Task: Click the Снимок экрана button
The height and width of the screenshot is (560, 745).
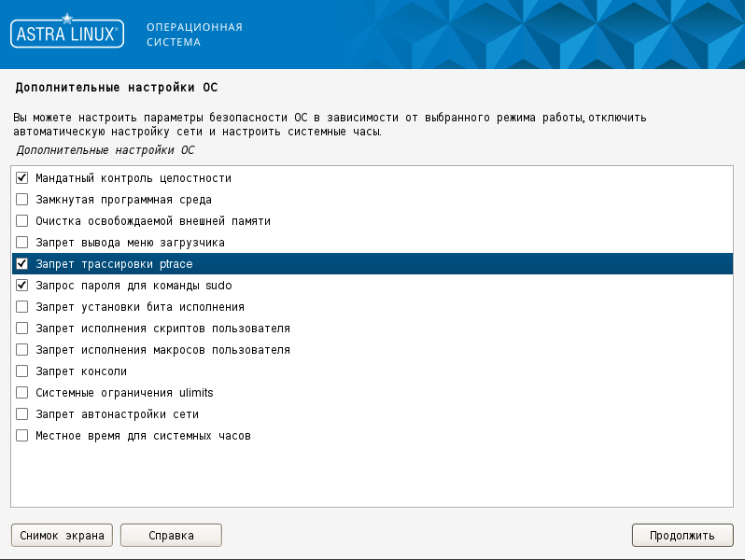Action: pos(62,536)
